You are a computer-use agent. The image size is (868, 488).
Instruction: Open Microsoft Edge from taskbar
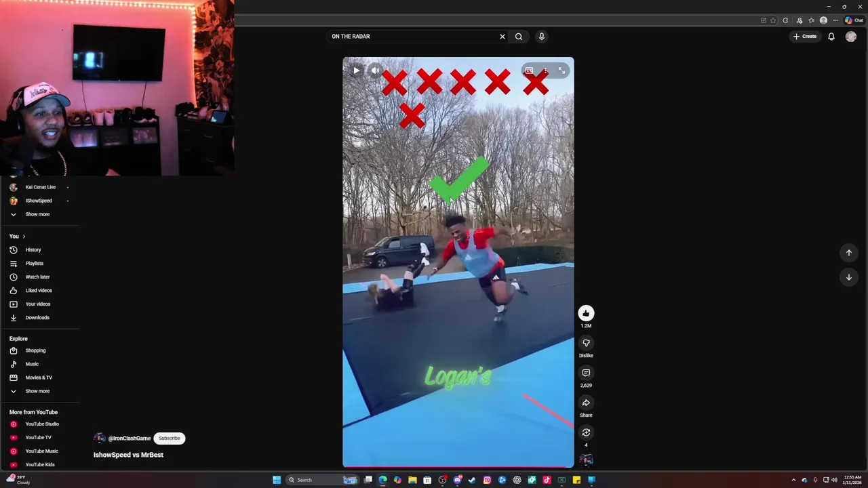click(383, 480)
